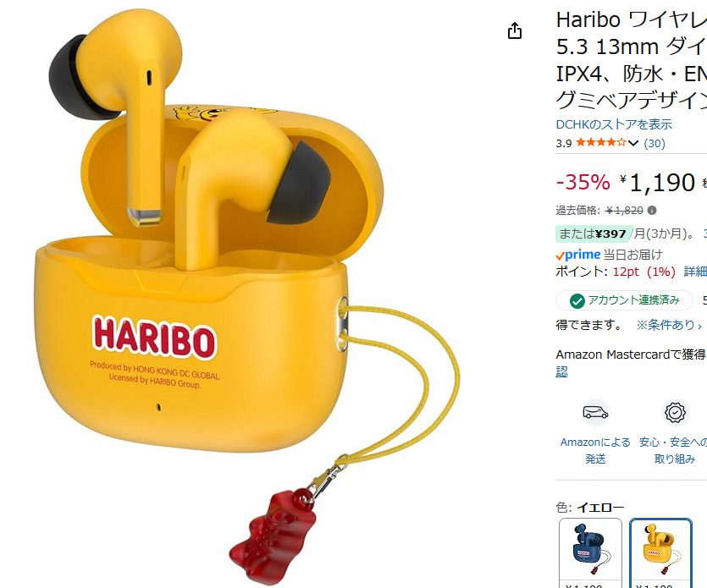The height and width of the screenshot is (588, 707).
Task: Click the Haribo product title text
Action: 632,59
